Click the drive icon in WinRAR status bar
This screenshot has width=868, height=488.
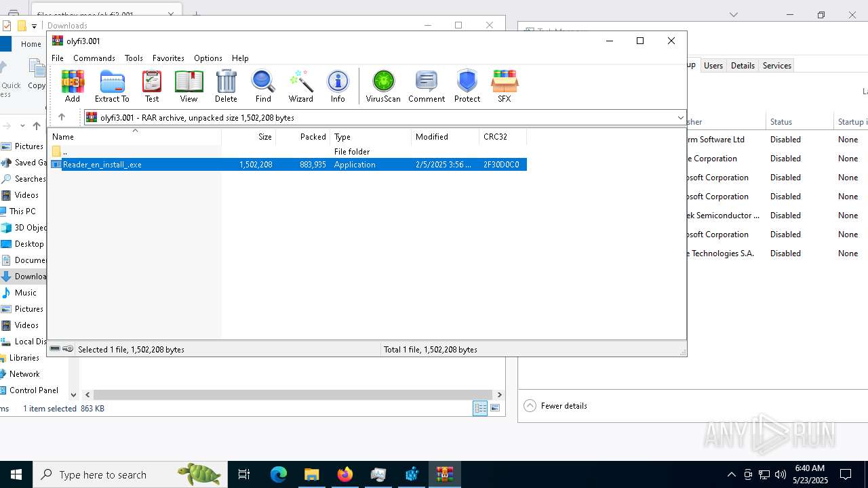(55, 349)
